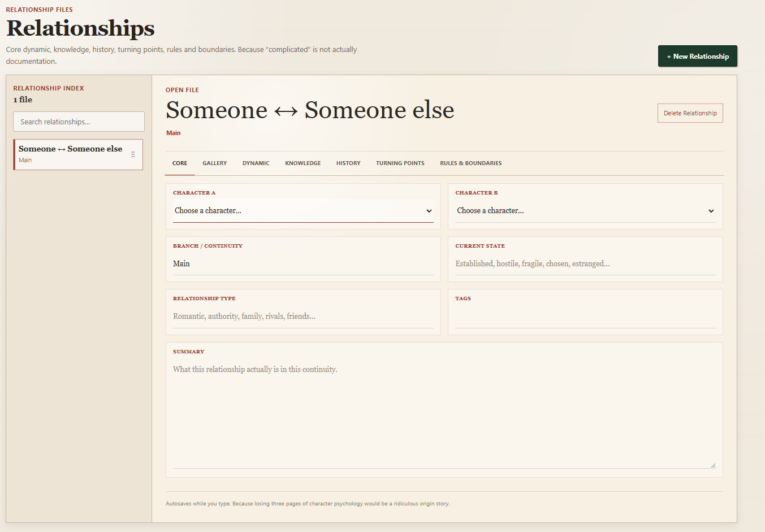
Task: Open the Rules & Boundaries tab
Action: (x=471, y=163)
